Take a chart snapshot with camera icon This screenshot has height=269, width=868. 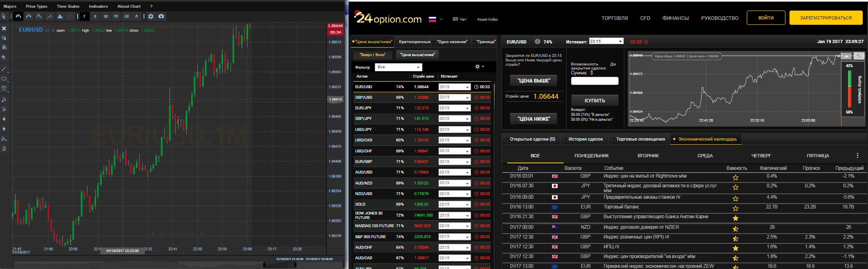coord(161,16)
